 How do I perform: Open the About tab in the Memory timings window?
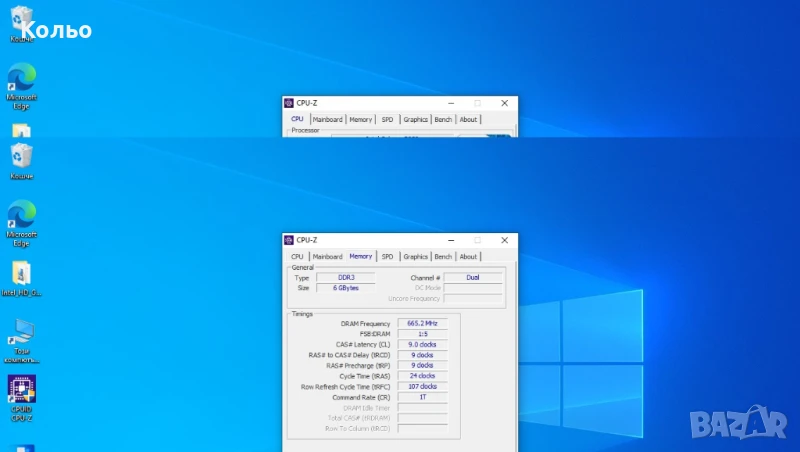tap(468, 257)
